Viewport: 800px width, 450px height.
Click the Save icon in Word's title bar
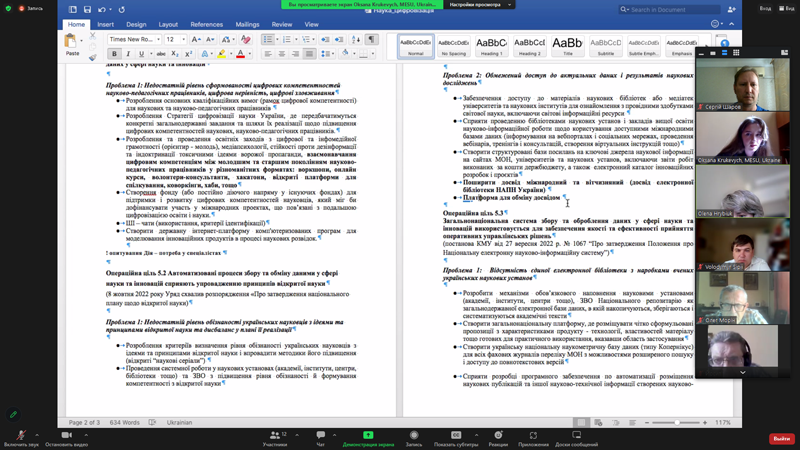(87, 9)
